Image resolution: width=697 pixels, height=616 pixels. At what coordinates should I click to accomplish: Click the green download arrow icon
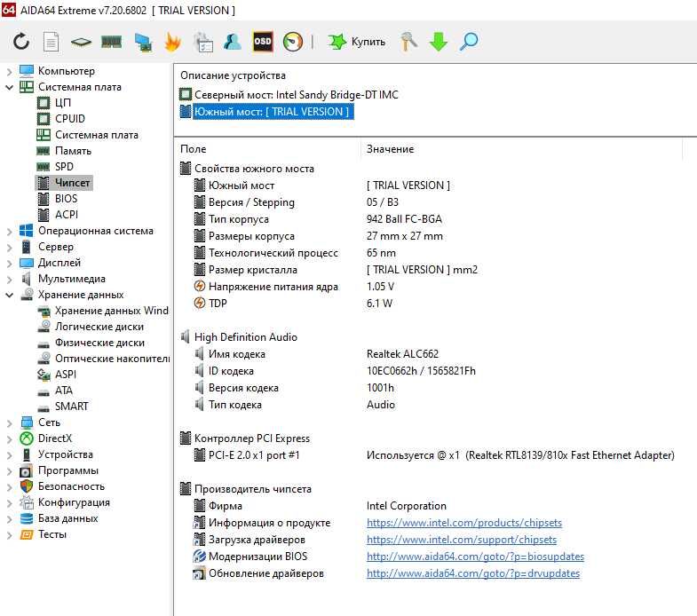coord(439,42)
